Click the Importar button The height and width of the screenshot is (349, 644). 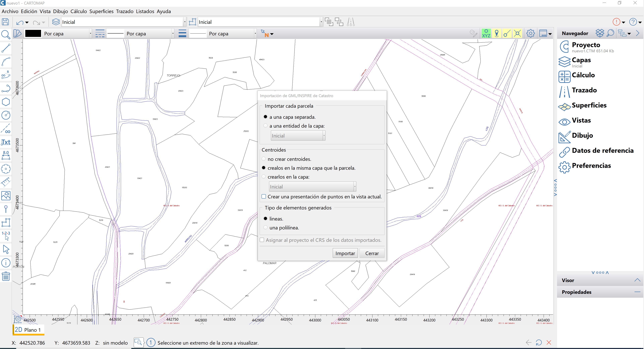345,253
